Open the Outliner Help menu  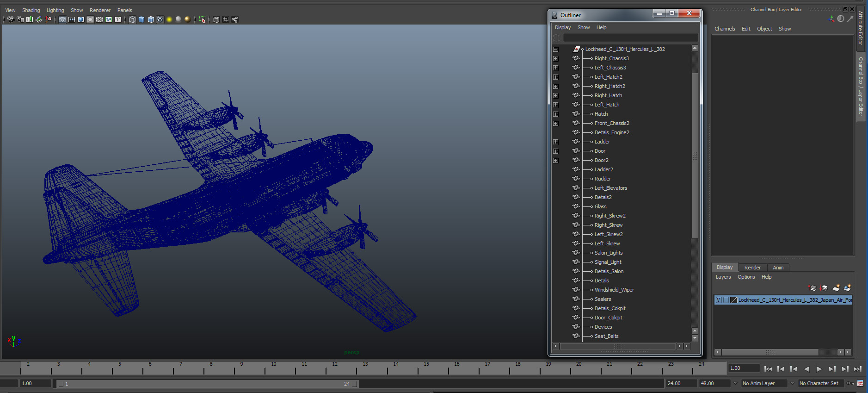pyautogui.click(x=601, y=27)
